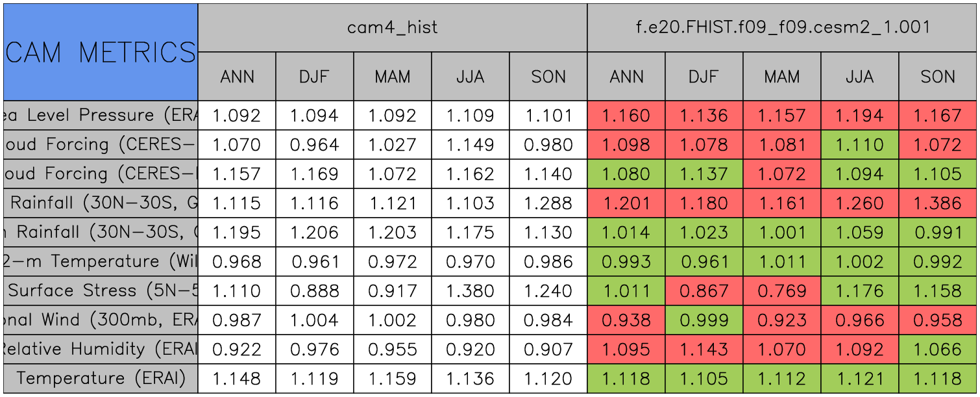The image size is (980, 397).
Task: Click white cell with value 1.380
Action: pyautogui.click(x=471, y=291)
